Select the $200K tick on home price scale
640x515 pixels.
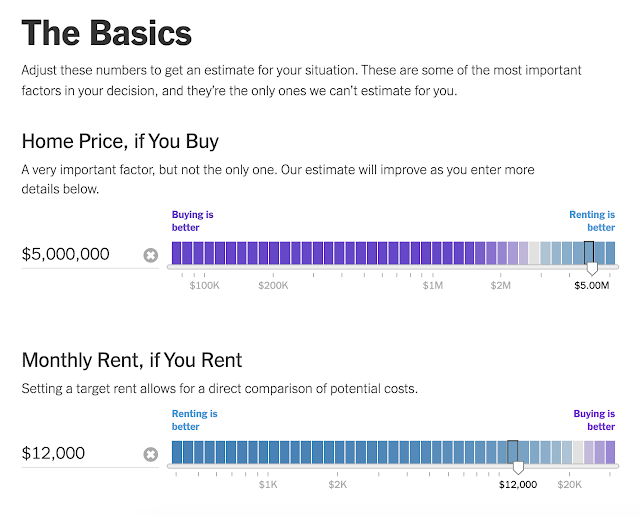(273, 285)
